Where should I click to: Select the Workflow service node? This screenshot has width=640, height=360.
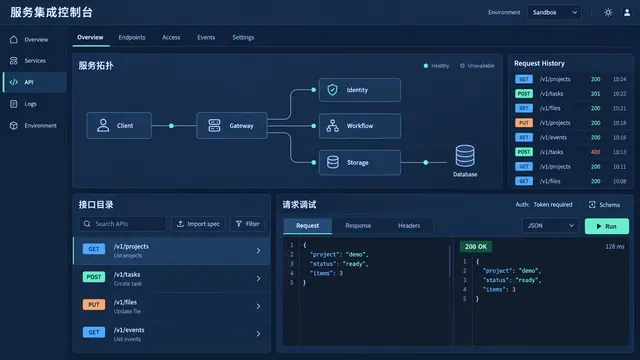pos(360,126)
